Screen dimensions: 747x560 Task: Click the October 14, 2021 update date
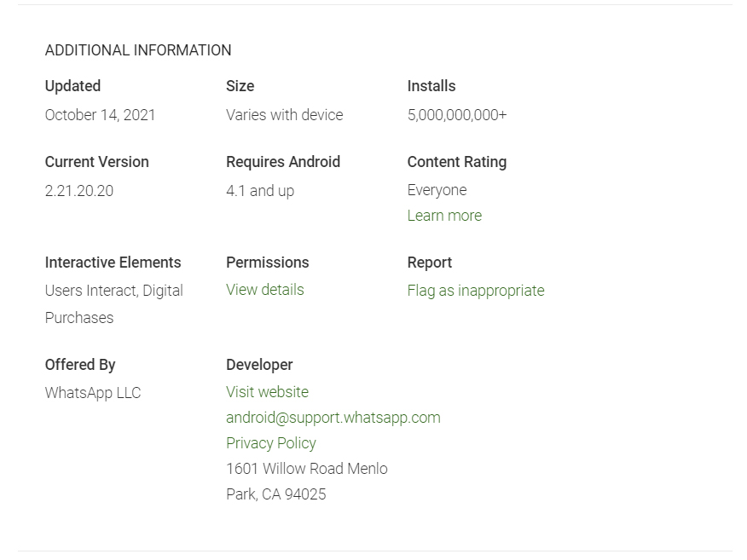pos(100,115)
